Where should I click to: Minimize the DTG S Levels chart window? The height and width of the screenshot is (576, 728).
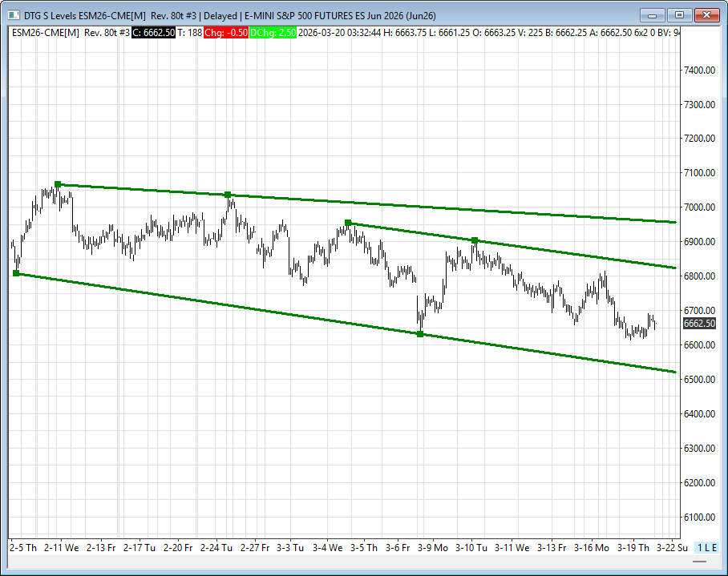point(653,14)
